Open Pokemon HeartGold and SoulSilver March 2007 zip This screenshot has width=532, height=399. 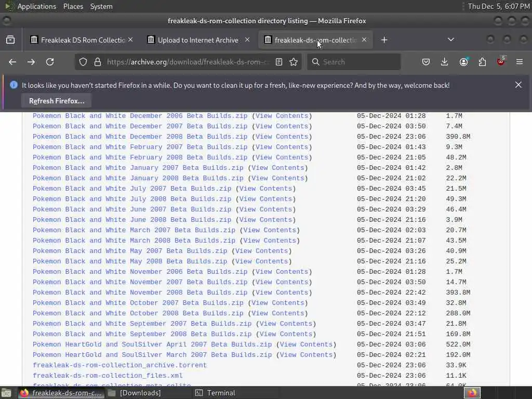(x=152, y=355)
